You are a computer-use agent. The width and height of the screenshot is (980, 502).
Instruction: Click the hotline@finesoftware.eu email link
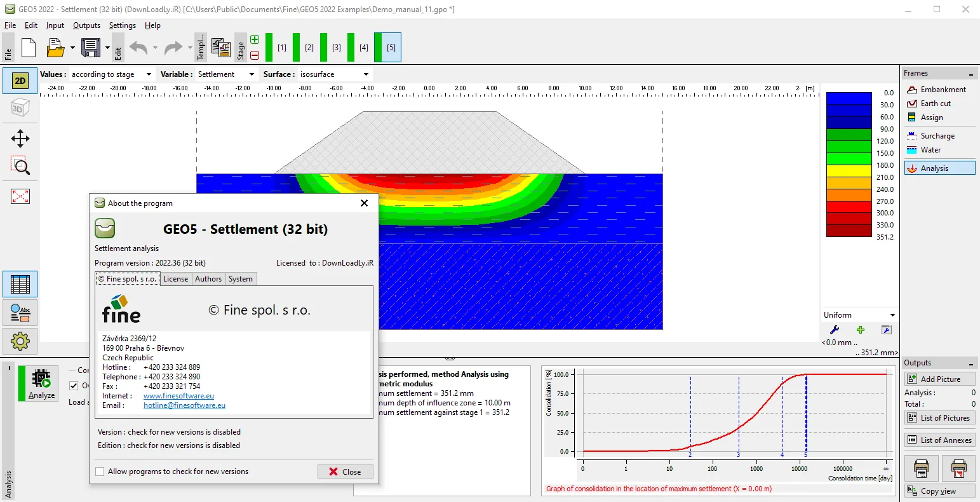pyautogui.click(x=184, y=405)
